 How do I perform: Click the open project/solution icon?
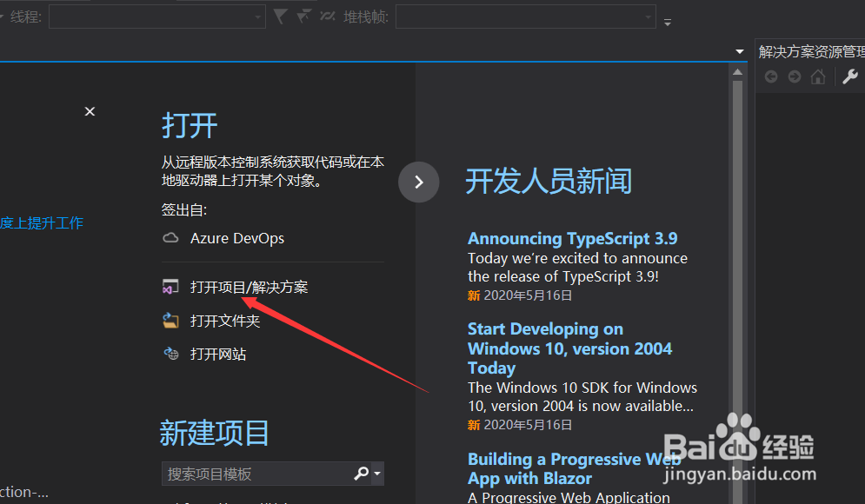tap(170, 288)
